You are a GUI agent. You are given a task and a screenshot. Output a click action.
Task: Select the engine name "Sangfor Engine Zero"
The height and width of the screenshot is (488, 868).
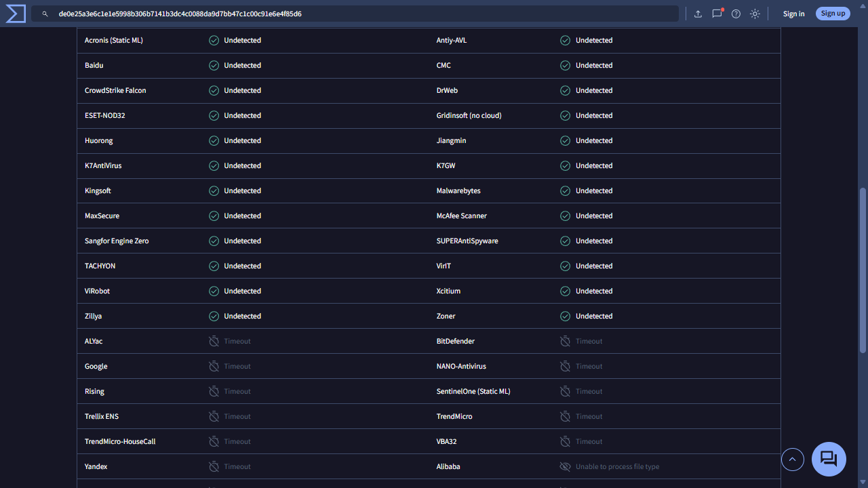pos(117,241)
